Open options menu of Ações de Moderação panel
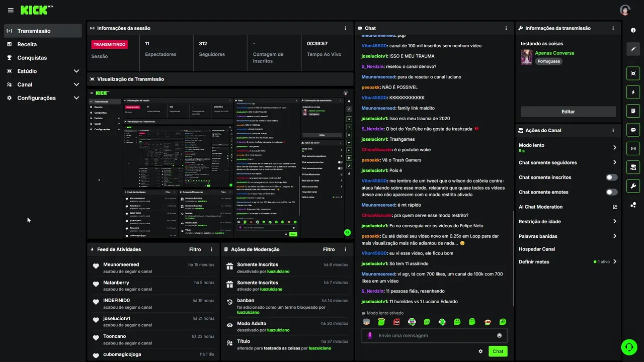Viewport: 644px width, 362px height. [x=345, y=249]
